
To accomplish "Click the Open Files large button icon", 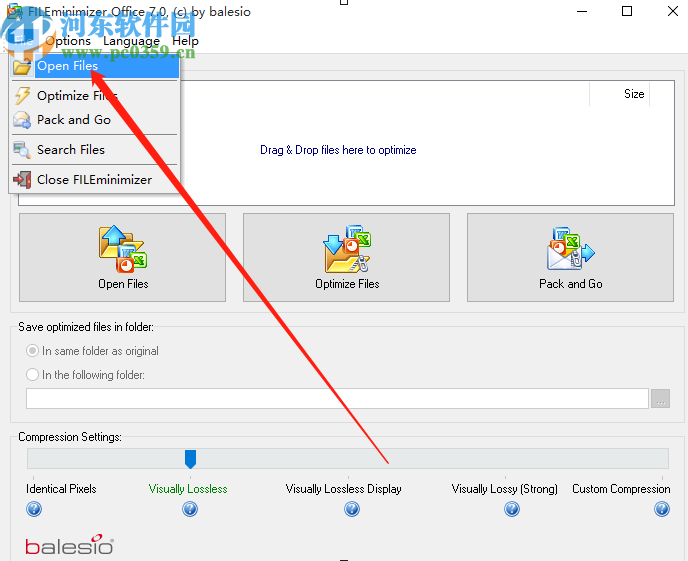I will pyautogui.click(x=122, y=249).
